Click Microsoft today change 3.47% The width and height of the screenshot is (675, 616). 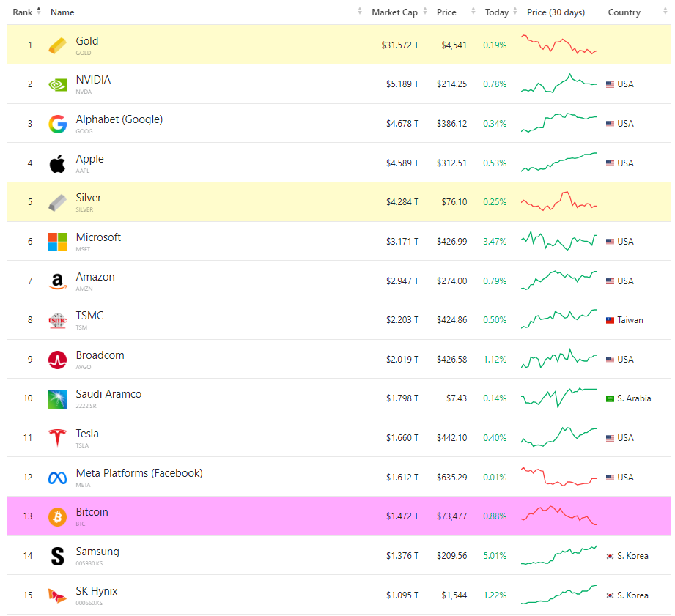[495, 242]
